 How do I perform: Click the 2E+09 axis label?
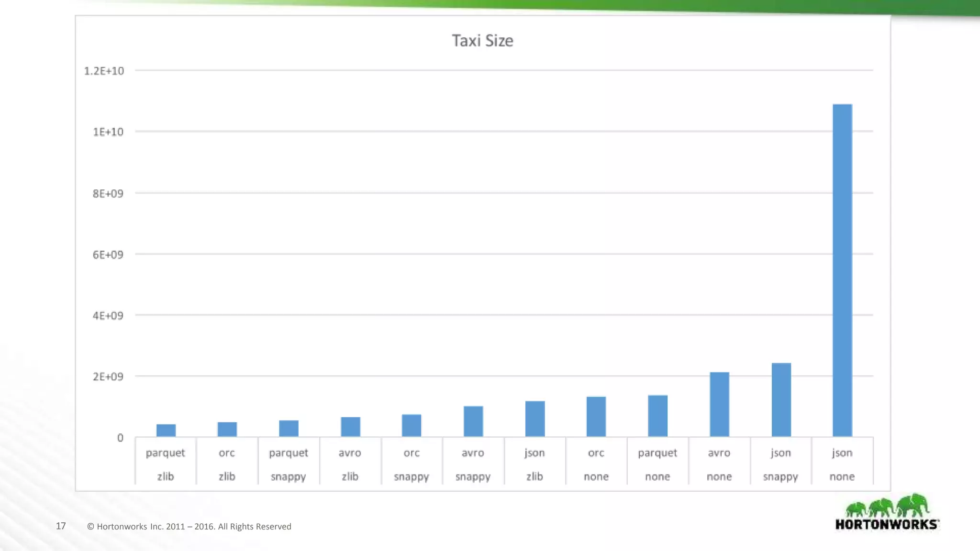[x=108, y=376]
